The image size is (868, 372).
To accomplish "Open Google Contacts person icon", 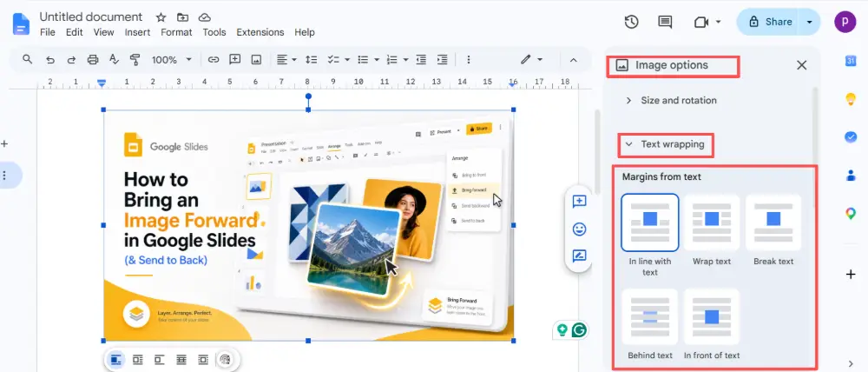I will [x=851, y=176].
